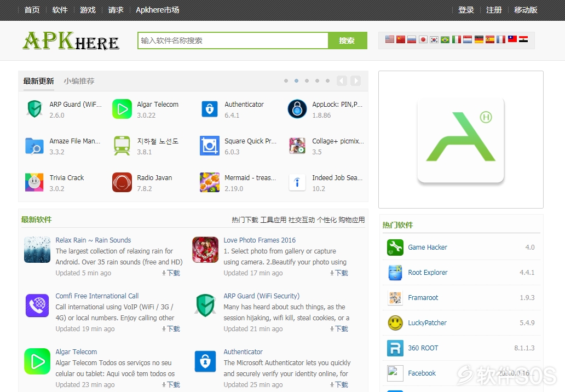
Task: Click the Indeed Job Search icon
Action: (x=297, y=183)
